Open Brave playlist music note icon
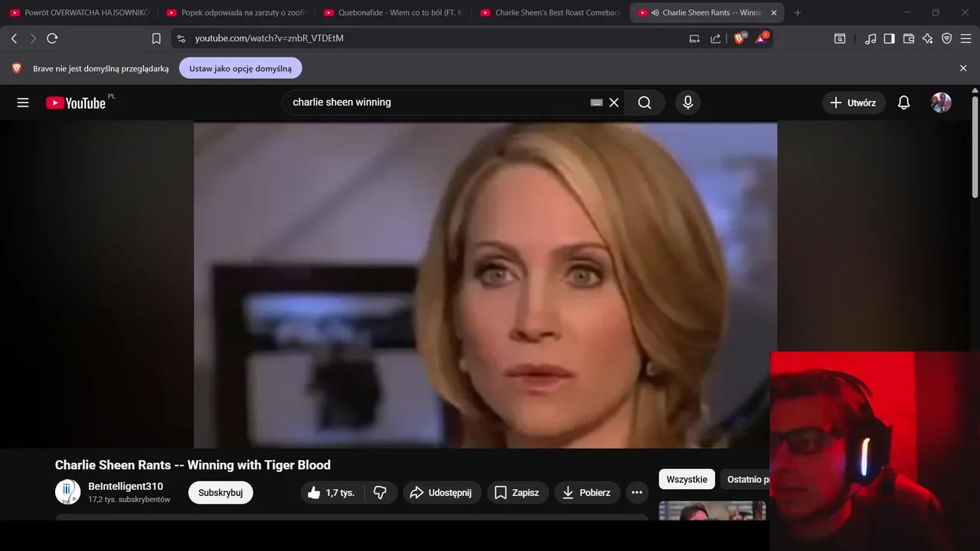 coord(871,38)
